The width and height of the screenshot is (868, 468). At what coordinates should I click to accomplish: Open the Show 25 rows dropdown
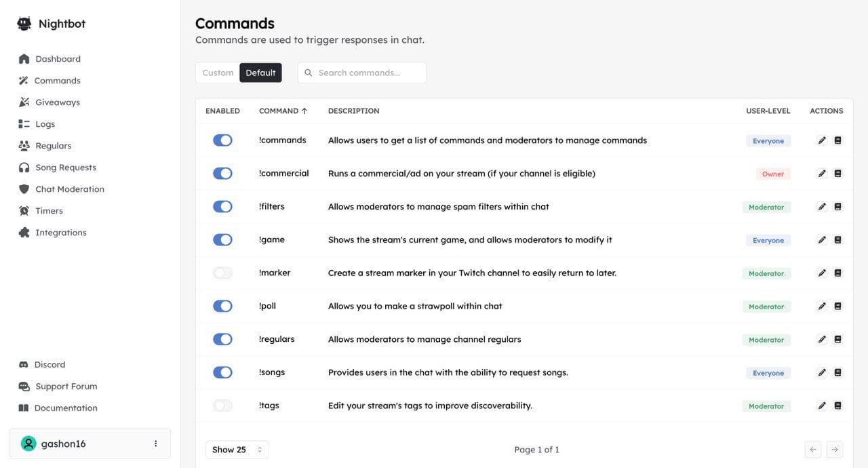click(237, 450)
